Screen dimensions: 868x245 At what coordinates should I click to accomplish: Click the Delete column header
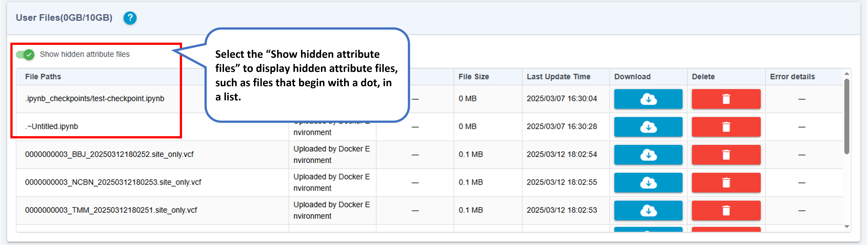703,77
